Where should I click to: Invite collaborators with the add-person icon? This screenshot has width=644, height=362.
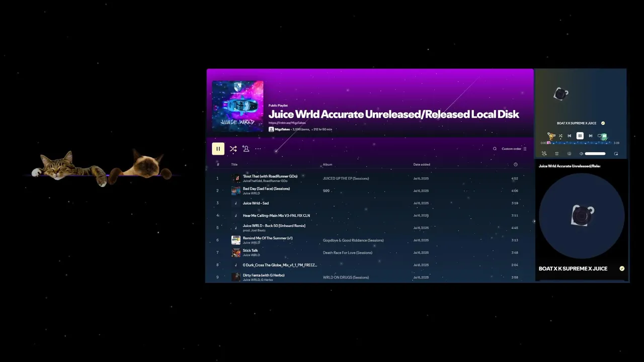[x=246, y=149]
